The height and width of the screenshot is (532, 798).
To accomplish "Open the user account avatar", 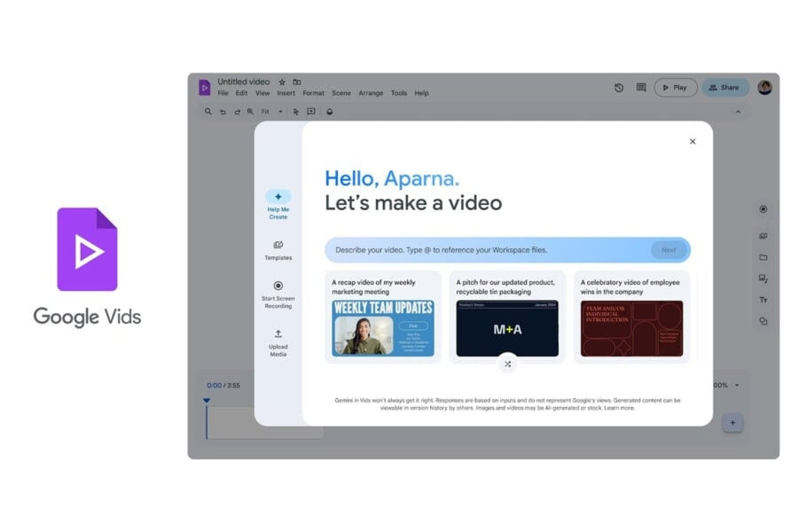I will pyautogui.click(x=764, y=88).
